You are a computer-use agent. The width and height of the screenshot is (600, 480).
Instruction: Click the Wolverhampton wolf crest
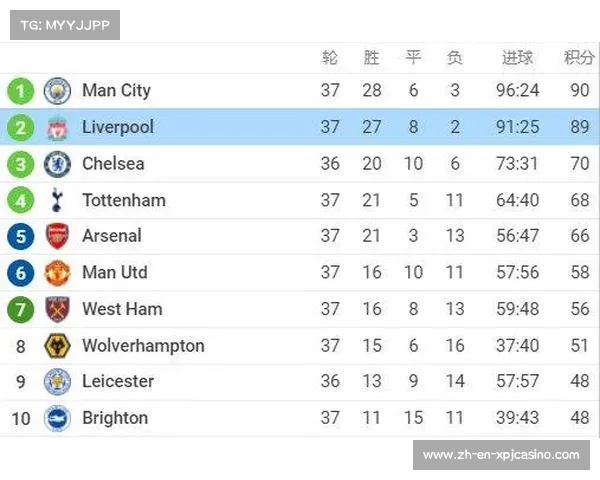[x=57, y=346]
